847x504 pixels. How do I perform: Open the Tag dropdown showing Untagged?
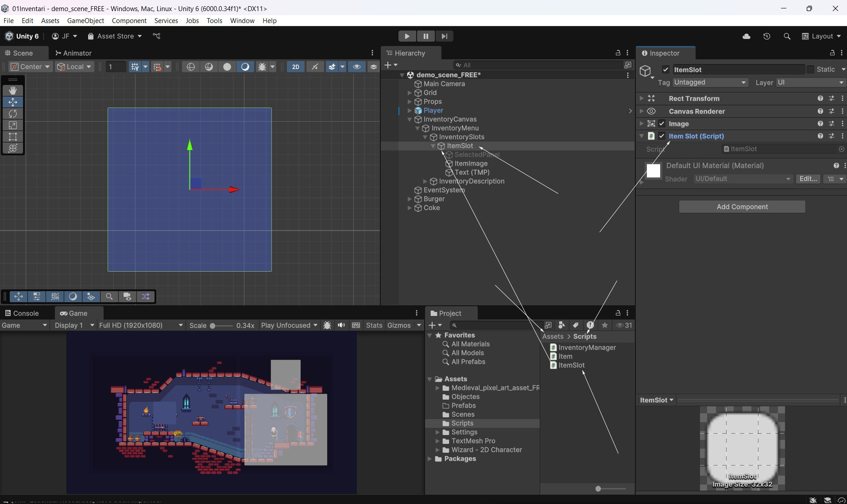coord(710,83)
